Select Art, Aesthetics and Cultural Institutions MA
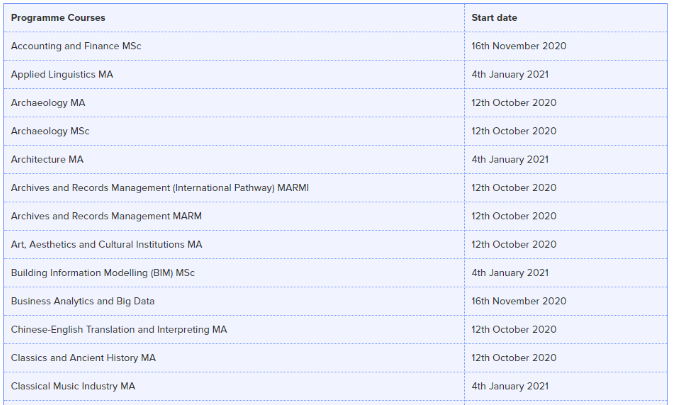 click(106, 244)
